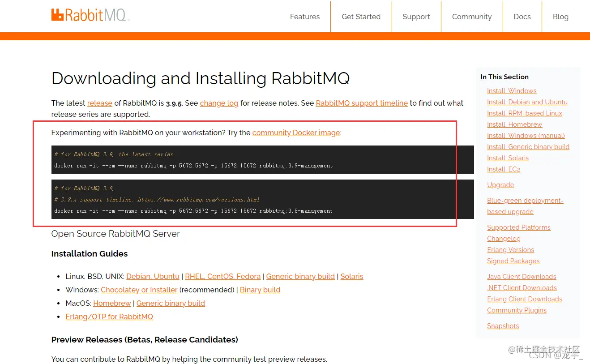590x364 pixels.
Task: Open 'Erlang Client Downloads' sidebar link
Action: pyautogui.click(x=525, y=299)
